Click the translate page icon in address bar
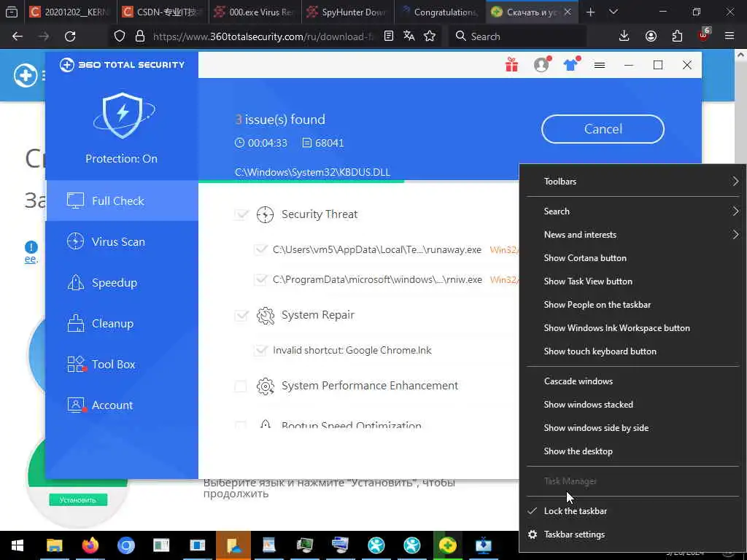 point(409,36)
